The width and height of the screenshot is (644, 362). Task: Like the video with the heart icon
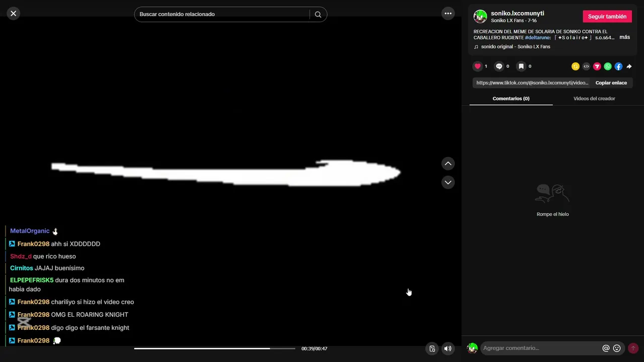click(477, 66)
